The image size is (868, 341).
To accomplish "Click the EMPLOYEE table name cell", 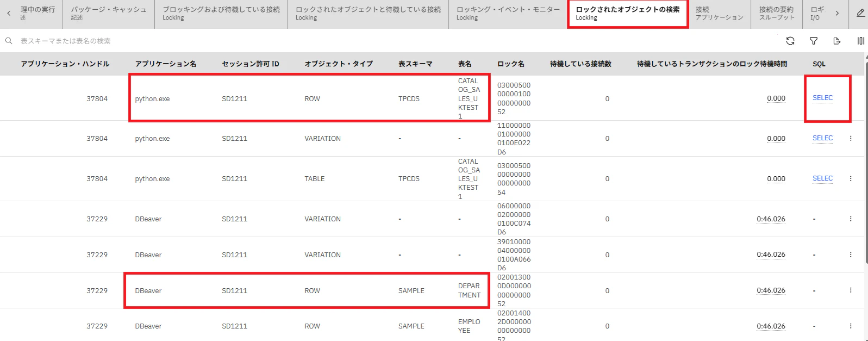I will (x=469, y=326).
